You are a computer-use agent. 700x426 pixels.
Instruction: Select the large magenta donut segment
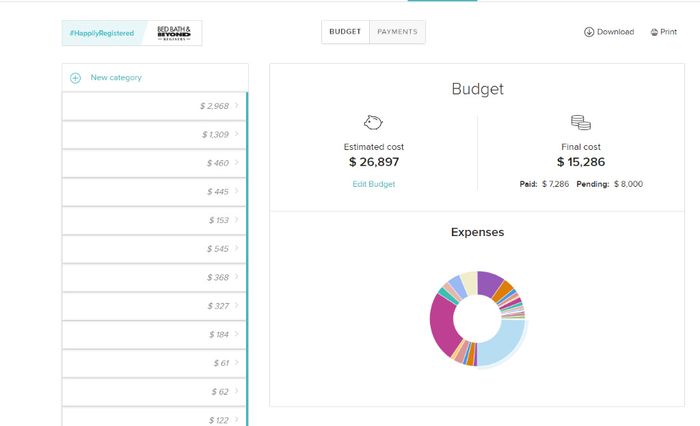[443, 325]
